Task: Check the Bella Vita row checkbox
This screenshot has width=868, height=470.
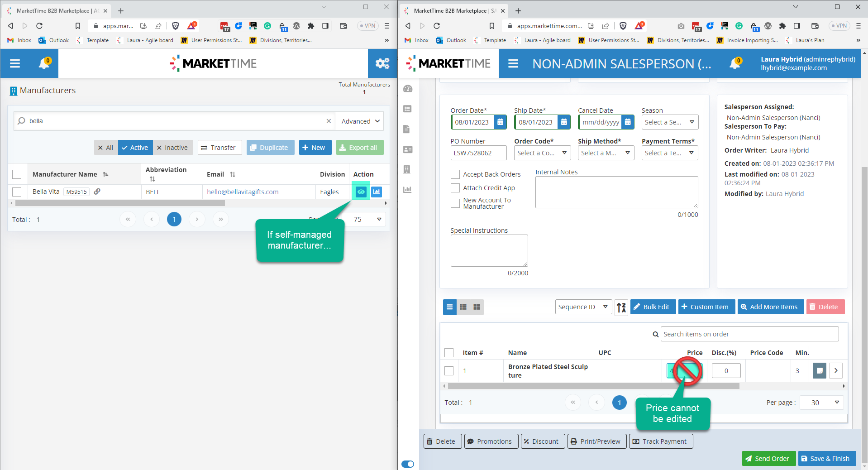Action: pyautogui.click(x=17, y=192)
